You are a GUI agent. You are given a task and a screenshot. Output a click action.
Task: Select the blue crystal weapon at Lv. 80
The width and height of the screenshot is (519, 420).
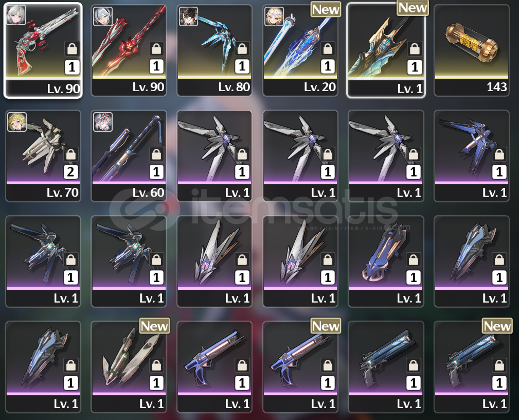pyautogui.click(x=214, y=50)
